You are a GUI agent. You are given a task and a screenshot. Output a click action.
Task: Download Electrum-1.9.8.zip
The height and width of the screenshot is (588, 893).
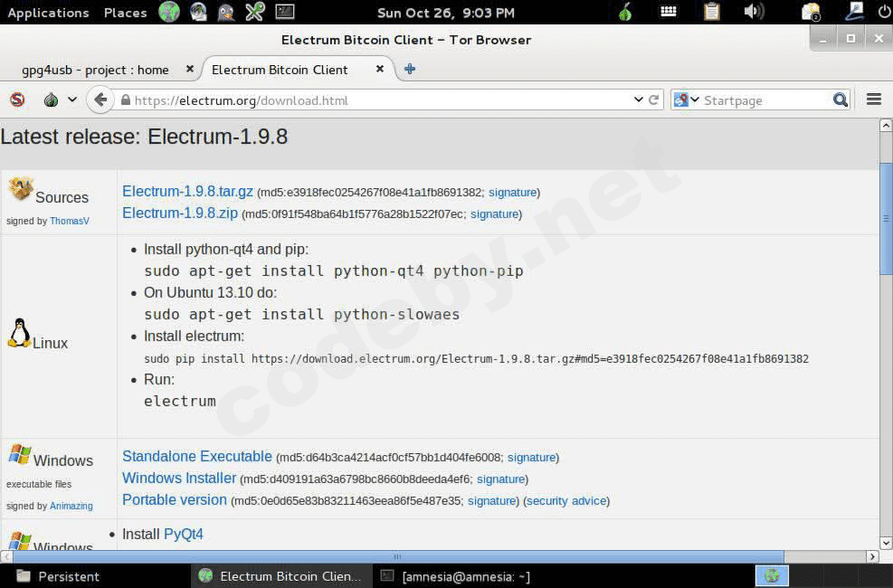click(x=180, y=213)
